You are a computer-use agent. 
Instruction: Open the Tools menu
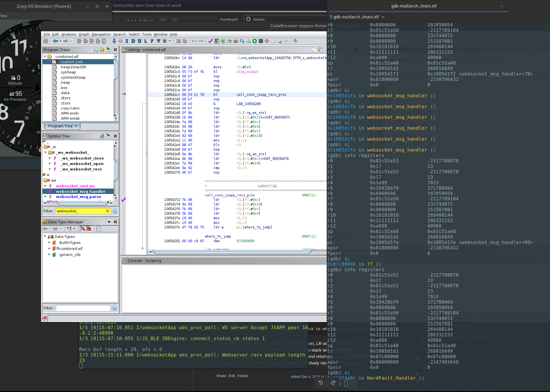click(147, 34)
